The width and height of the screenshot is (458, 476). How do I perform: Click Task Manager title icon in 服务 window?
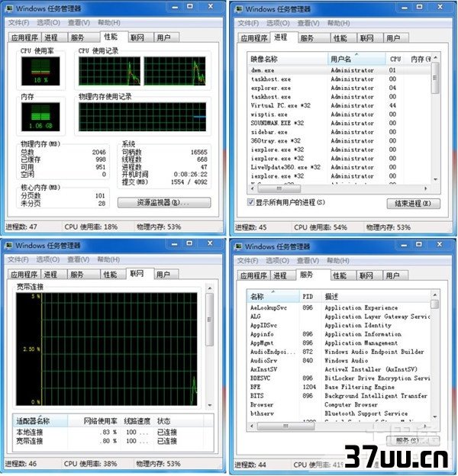pos(238,246)
